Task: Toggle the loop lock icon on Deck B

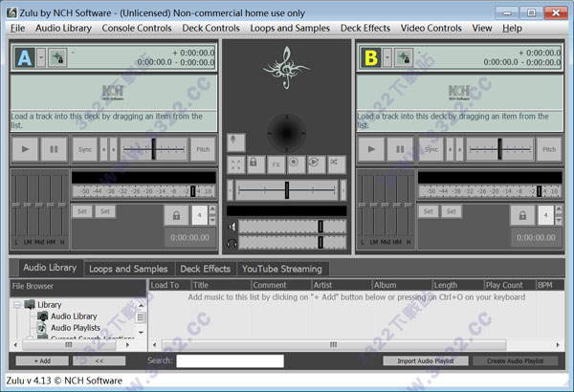Action: (x=522, y=215)
